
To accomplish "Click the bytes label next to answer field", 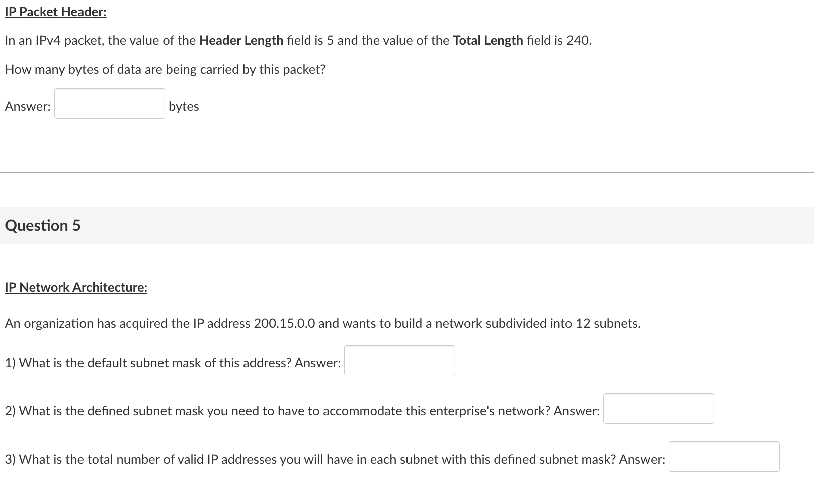I will 183,106.
